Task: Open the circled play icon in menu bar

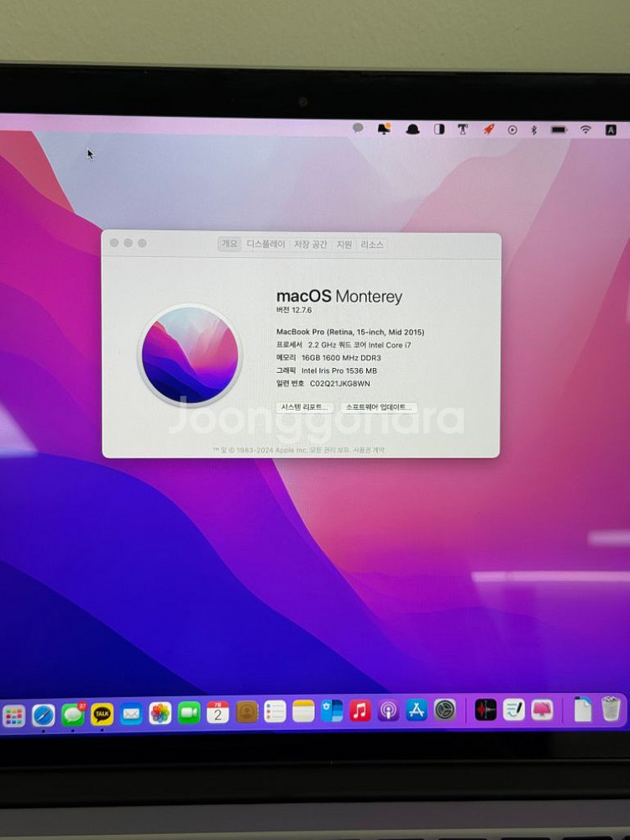Action: (x=512, y=129)
